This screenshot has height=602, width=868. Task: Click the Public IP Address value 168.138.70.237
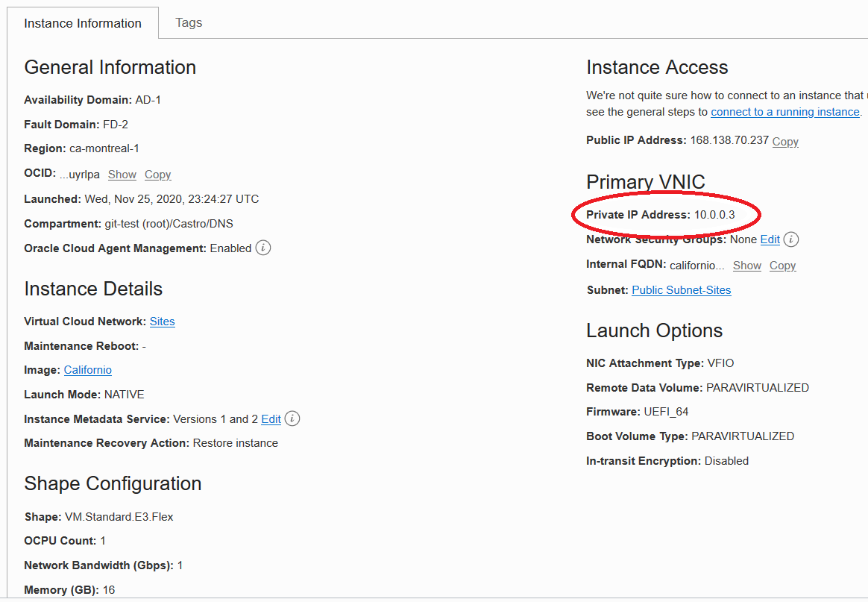[x=729, y=140]
